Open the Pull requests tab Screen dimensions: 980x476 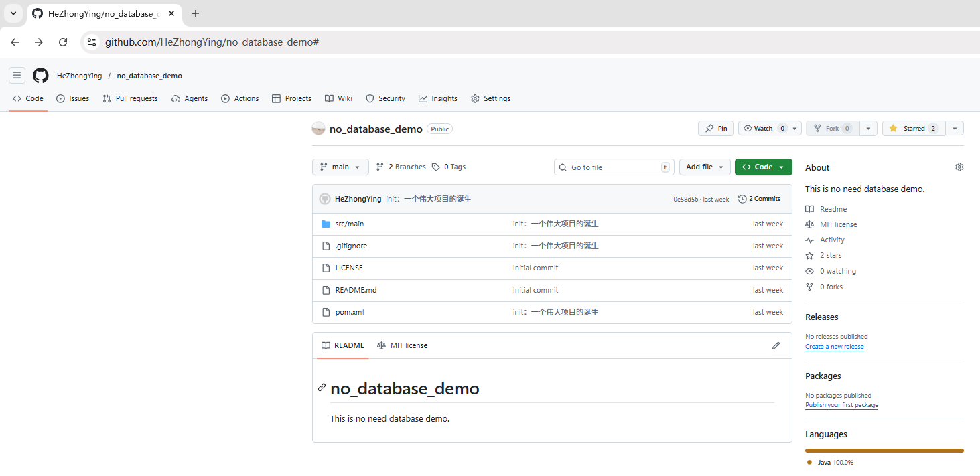(130, 98)
